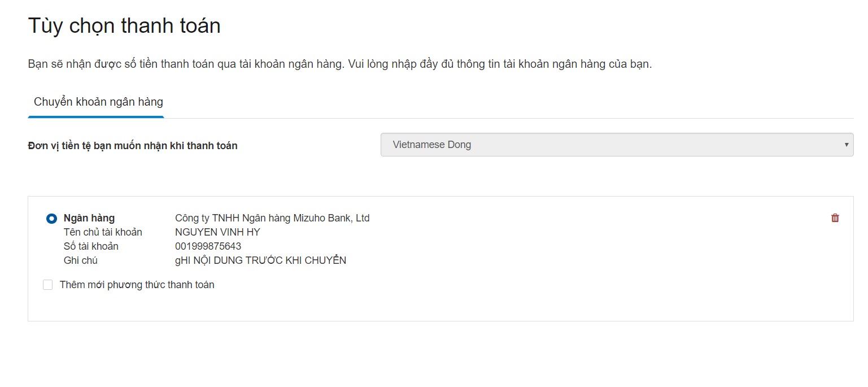The image size is (868, 387).
Task: Click the bank account instruction paragraph
Action: [340, 64]
